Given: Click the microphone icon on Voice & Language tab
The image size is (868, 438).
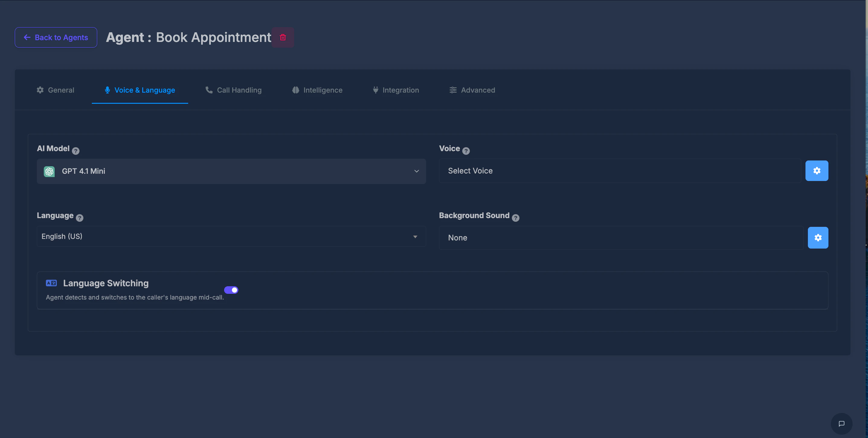Looking at the screenshot, I should pyautogui.click(x=107, y=90).
